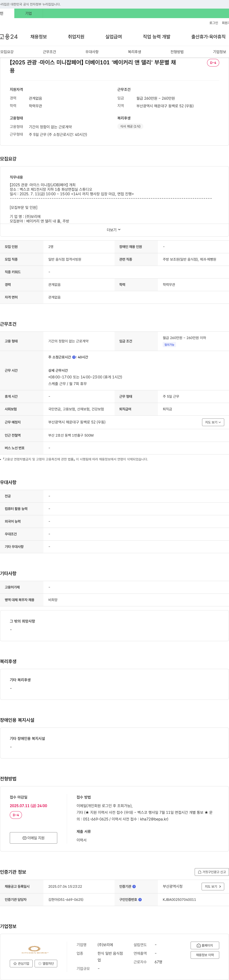Click the help icon beside 주 소정근로시간
The width and height of the screenshot is (229, 980).
[74, 357]
